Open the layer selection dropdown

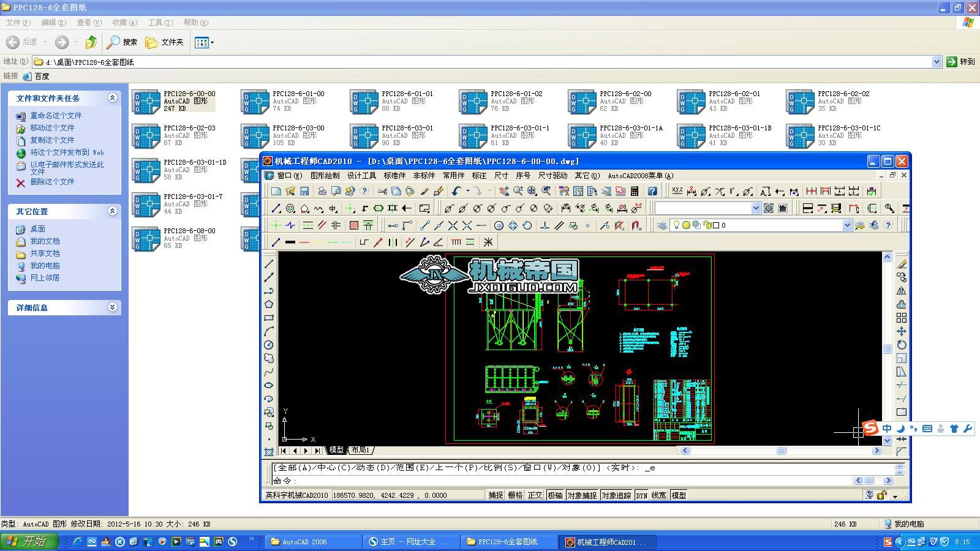(x=847, y=225)
